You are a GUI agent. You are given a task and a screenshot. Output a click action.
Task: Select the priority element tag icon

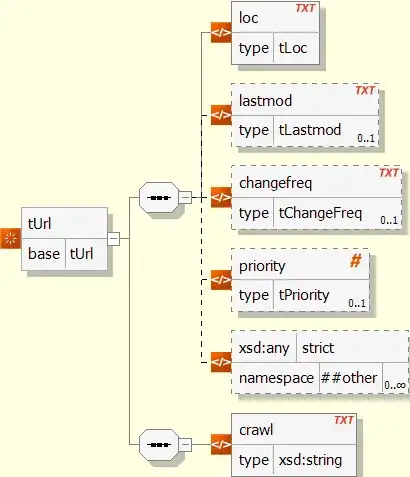click(221, 280)
